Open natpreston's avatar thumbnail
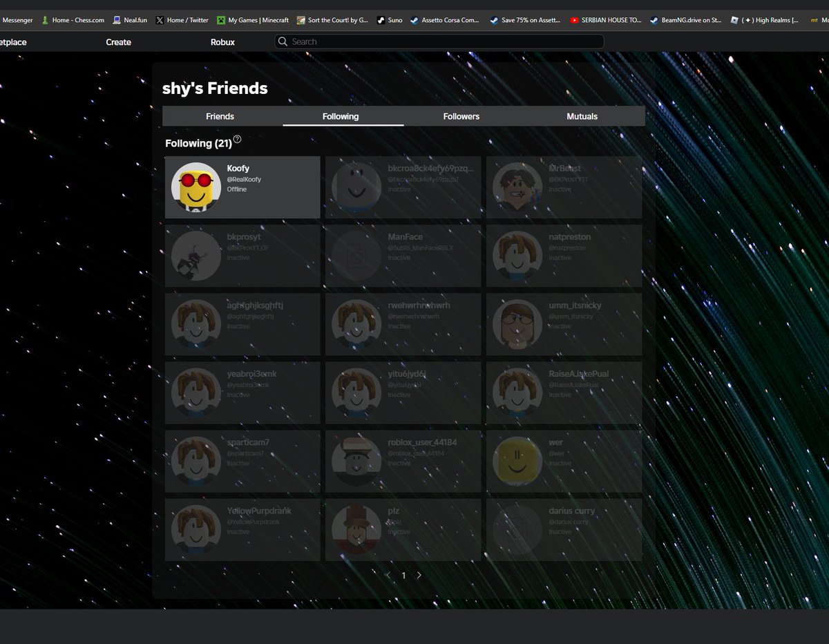The height and width of the screenshot is (644, 829). click(517, 256)
